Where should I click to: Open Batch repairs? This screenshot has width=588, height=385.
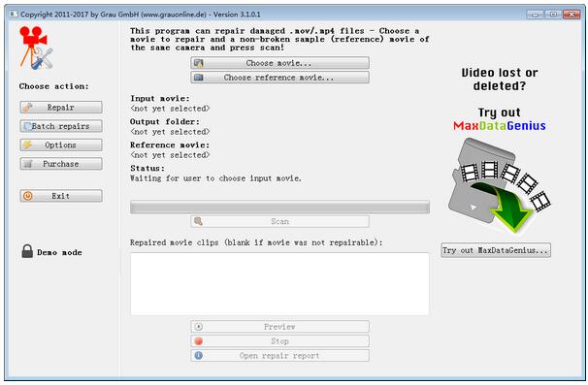[x=61, y=126]
